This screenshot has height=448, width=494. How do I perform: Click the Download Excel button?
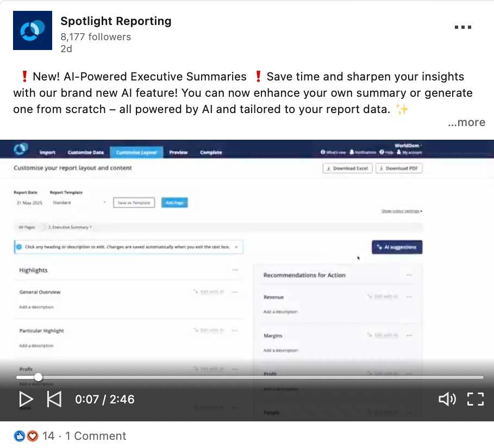point(347,169)
